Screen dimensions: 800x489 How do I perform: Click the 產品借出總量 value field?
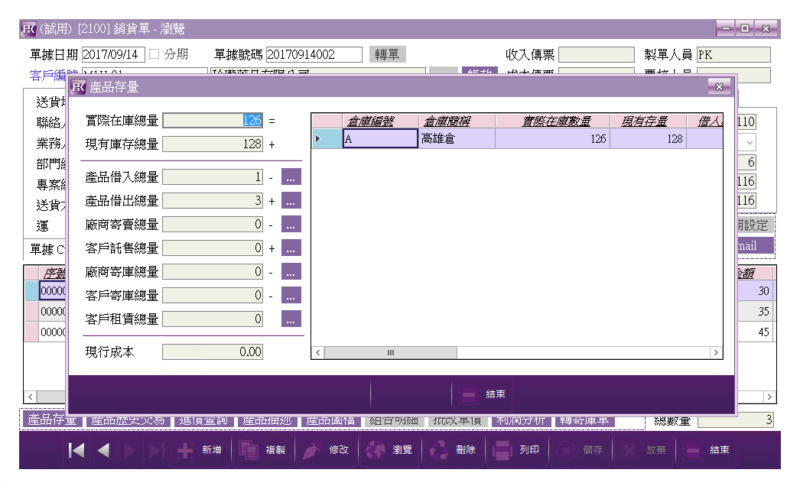coord(212,201)
